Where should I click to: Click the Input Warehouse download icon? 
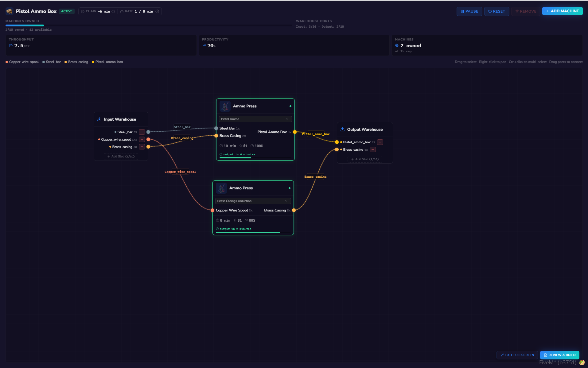coord(99,119)
